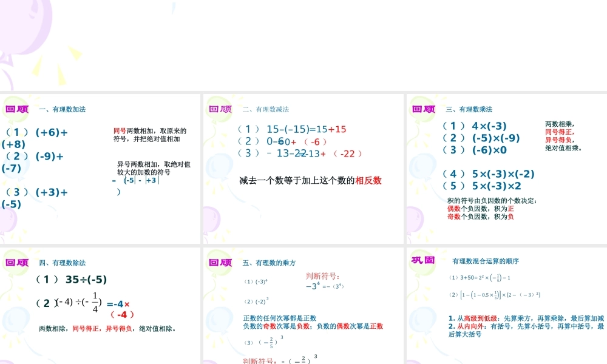The width and height of the screenshot is (607, 364).
Task: Click the red 判断符号 label on the power slide
Action: 322,276
